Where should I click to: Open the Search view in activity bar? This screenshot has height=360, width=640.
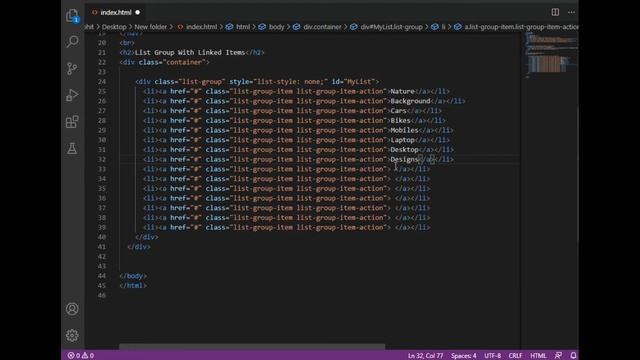(72, 42)
